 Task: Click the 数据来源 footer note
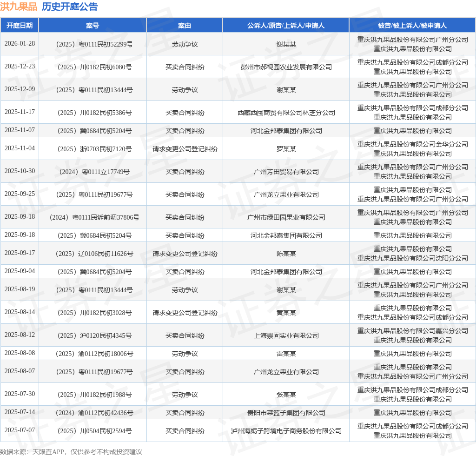click(71, 452)
